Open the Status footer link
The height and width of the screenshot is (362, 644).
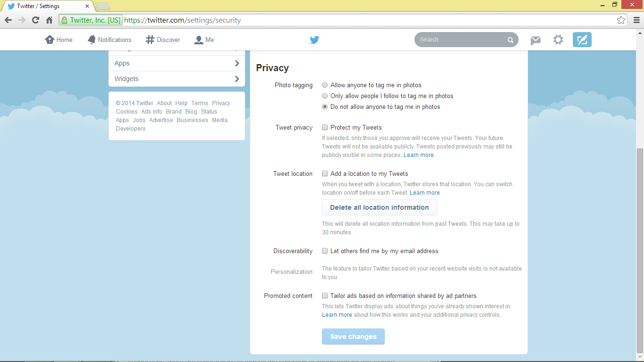(x=209, y=112)
